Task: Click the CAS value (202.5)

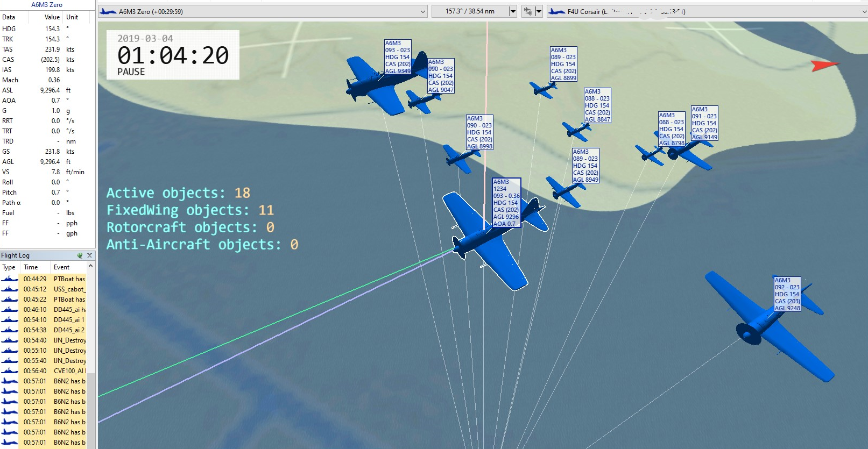Action: [51, 59]
